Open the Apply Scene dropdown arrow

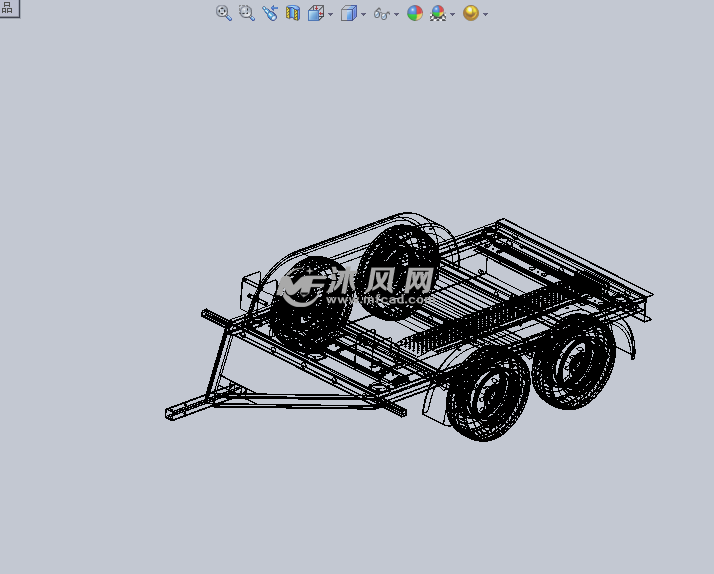point(453,14)
